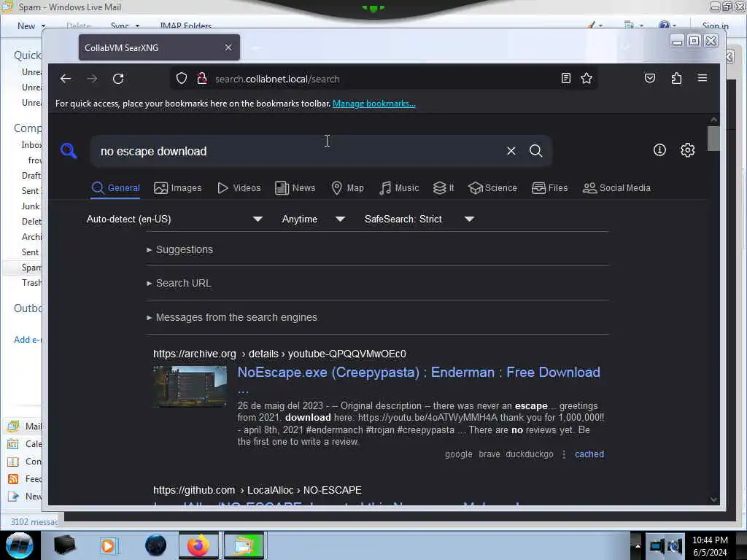Viewport: 747px width, 560px height.
Task: Switch to Files search category
Action: point(550,188)
